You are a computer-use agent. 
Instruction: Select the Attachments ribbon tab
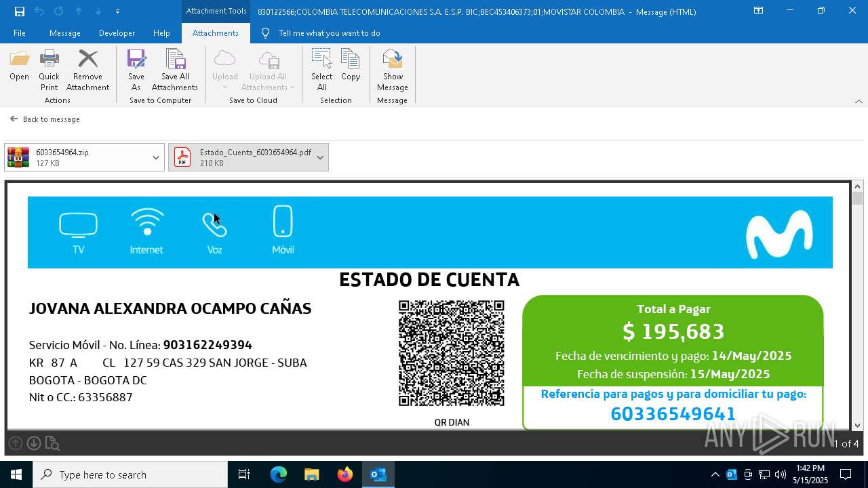coord(215,33)
